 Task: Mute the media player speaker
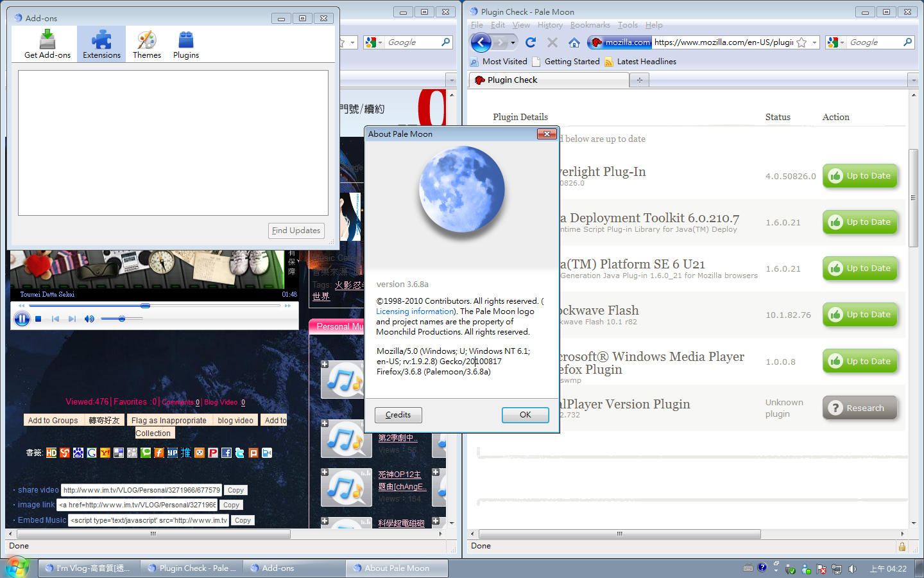89,319
